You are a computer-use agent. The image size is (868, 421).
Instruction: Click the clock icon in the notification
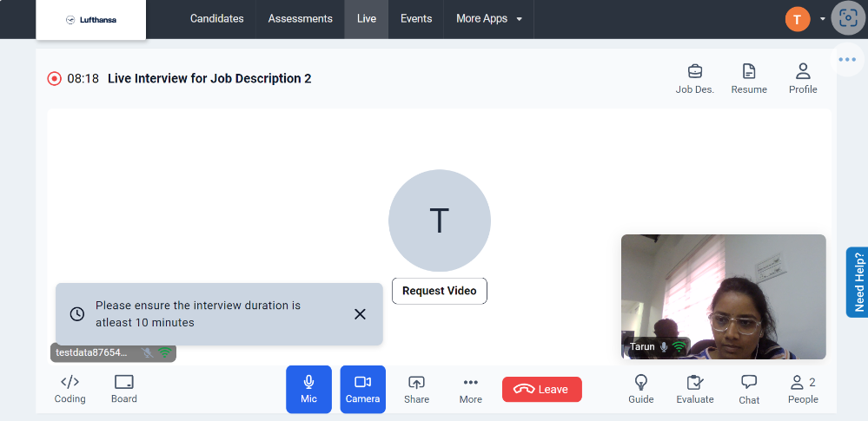[77, 314]
